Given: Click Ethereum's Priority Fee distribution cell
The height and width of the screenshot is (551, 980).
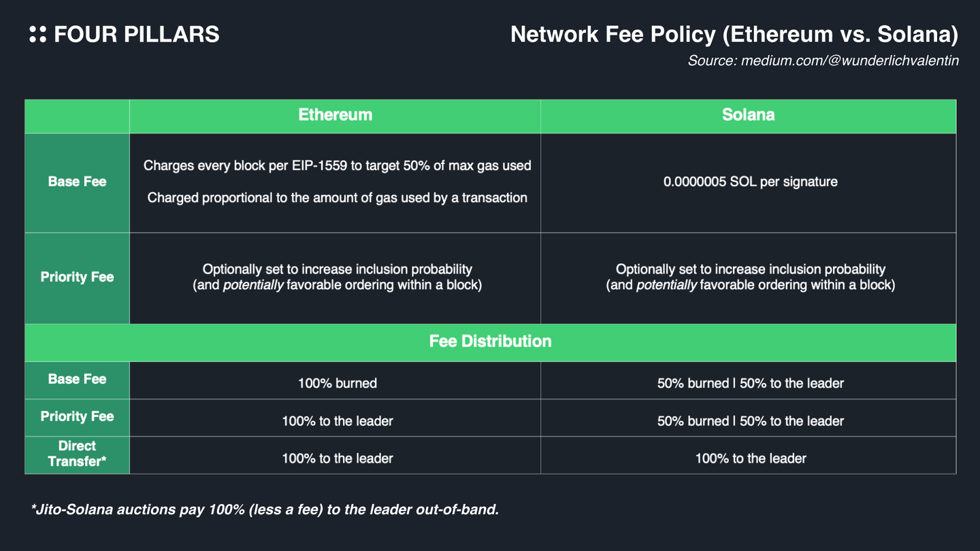Looking at the screenshot, I should pos(337,421).
